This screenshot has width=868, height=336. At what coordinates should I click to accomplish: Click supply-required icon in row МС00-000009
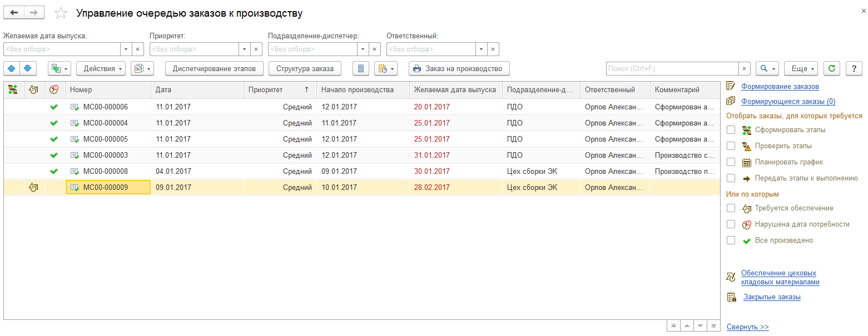click(33, 187)
